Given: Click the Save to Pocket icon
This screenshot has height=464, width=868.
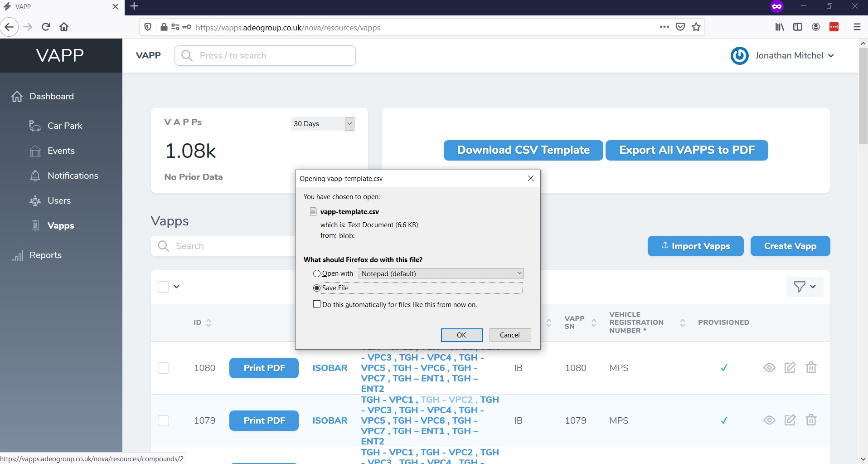Looking at the screenshot, I should pyautogui.click(x=680, y=27).
